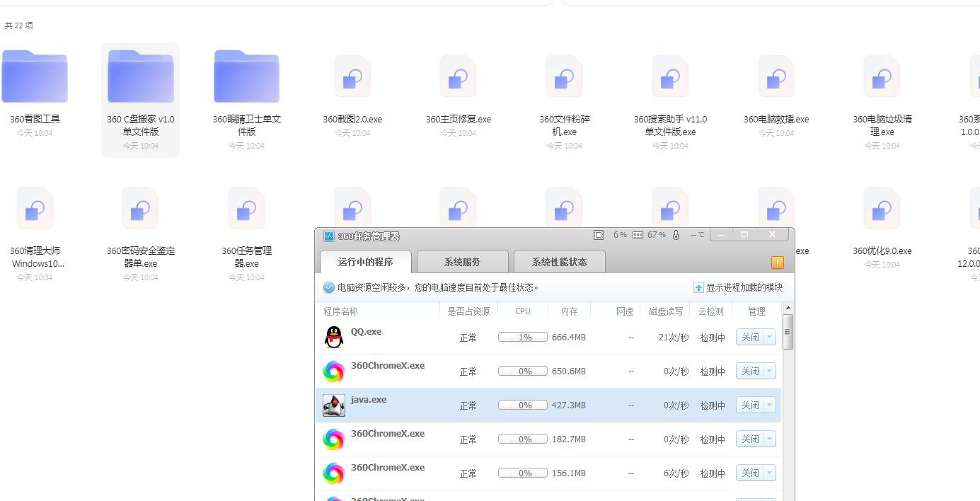
Task: Select the 360文件粉碎机.exe file icon
Action: [564, 76]
